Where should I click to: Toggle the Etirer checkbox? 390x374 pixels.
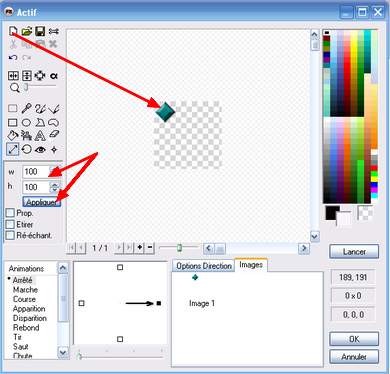click(10, 224)
